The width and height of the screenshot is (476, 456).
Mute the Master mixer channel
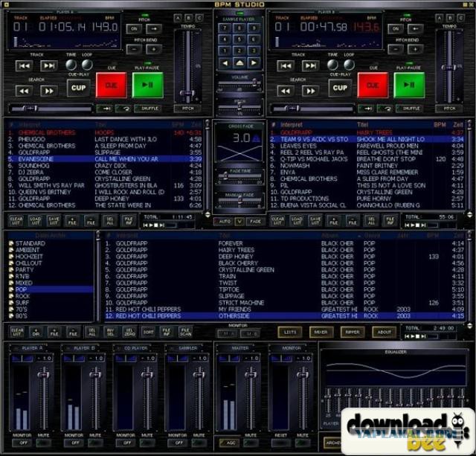251,443
